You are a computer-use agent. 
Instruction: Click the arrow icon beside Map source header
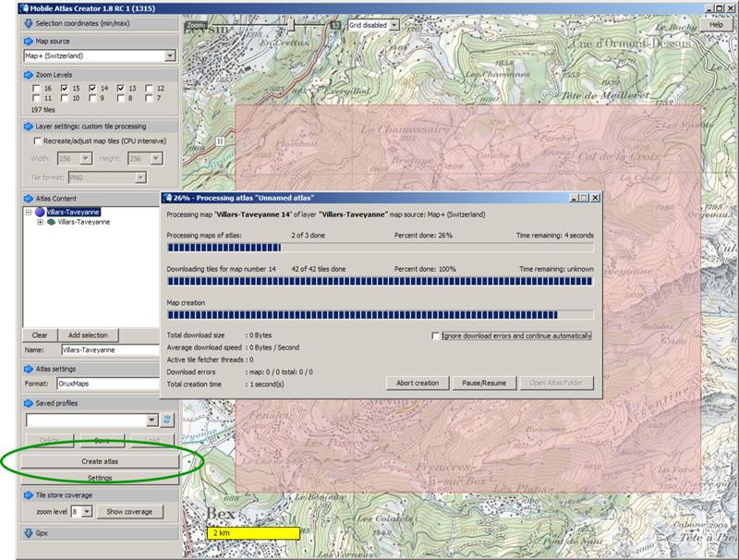pos(27,42)
